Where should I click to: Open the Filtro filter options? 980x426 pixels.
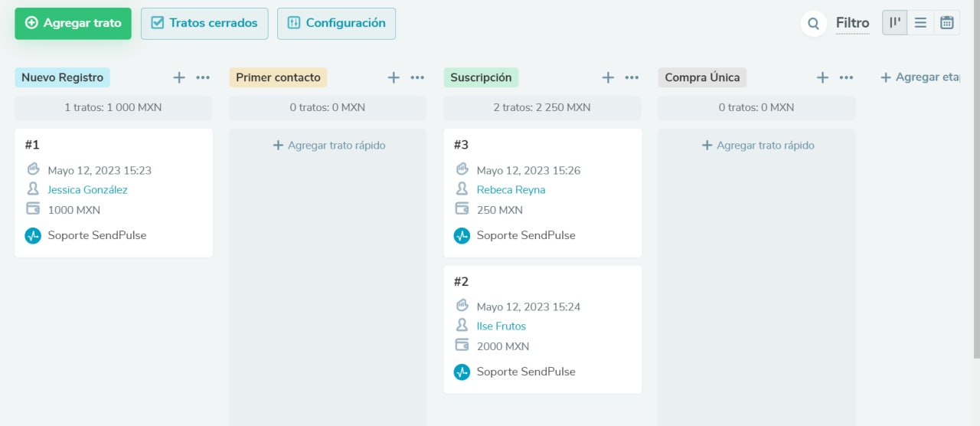click(852, 23)
